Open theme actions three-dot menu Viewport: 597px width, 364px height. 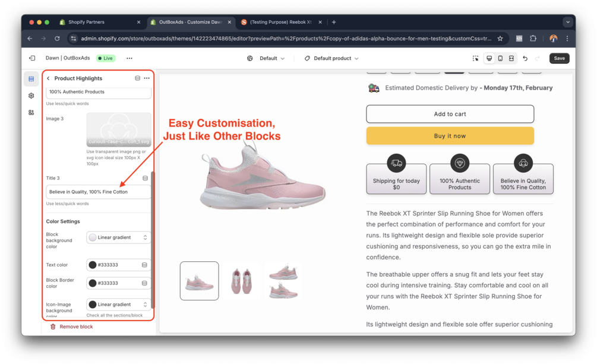(129, 58)
